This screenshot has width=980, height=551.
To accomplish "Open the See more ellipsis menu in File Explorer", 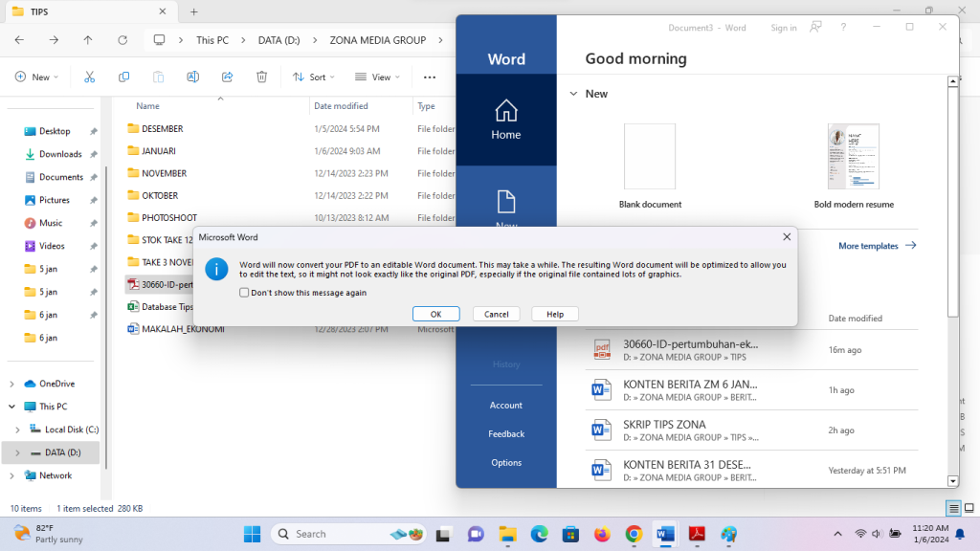I will [x=430, y=77].
